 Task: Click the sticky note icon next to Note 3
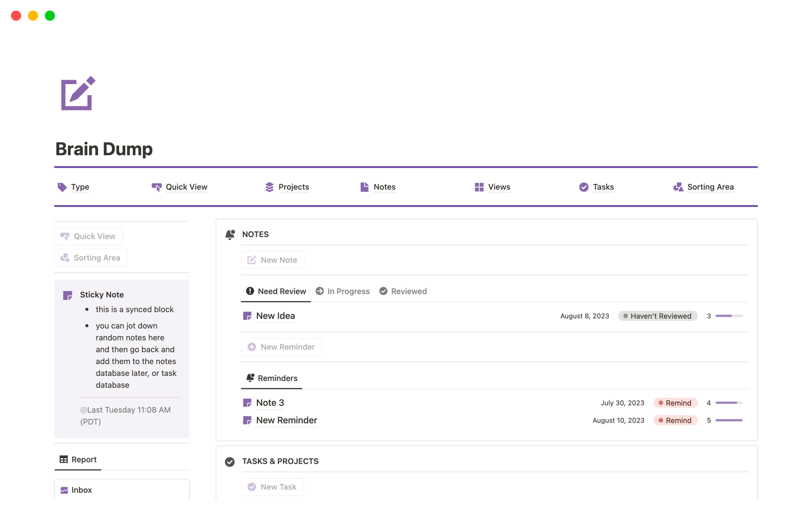point(247,403)
